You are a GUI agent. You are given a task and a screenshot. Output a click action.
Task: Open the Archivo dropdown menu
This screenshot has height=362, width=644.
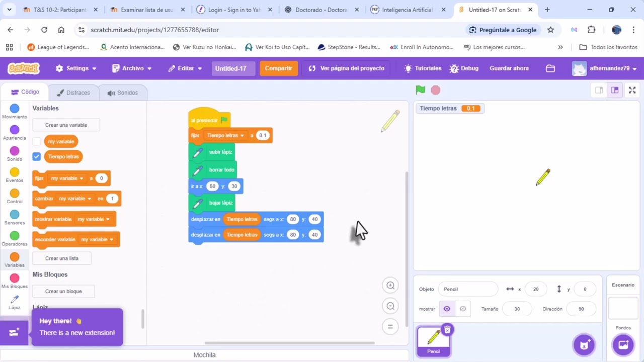point(132,68)
